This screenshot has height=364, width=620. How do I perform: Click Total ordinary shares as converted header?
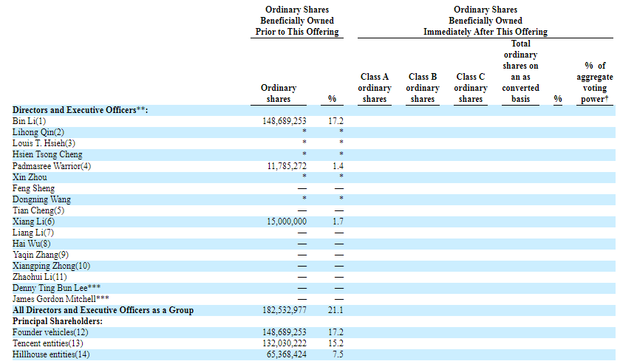click(520, 72)
